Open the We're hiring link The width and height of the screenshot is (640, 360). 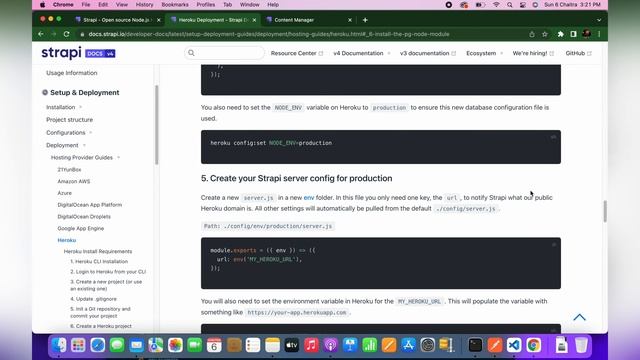533,53
